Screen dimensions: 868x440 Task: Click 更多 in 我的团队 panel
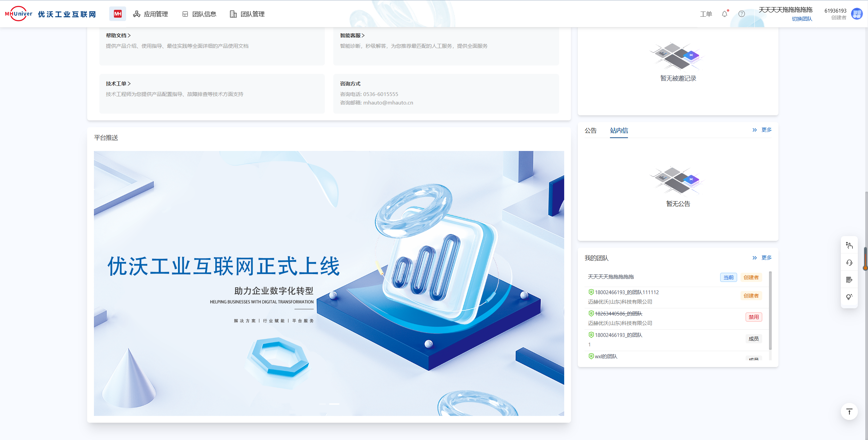(x=766, y=258)
